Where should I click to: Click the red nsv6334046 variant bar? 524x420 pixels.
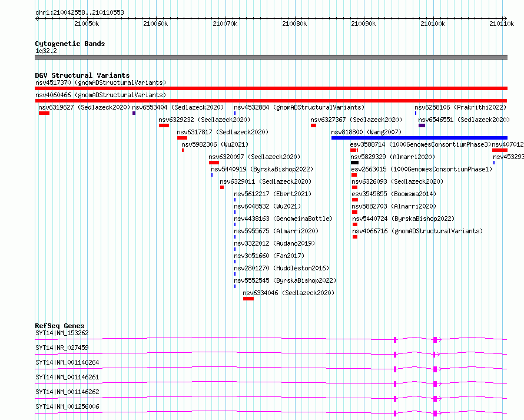pos(248,299)
